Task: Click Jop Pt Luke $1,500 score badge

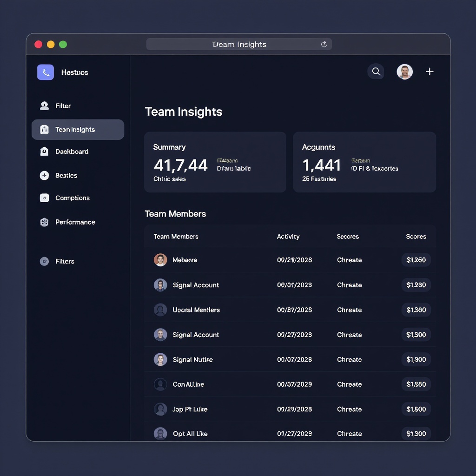Action: tap(416, 409)
